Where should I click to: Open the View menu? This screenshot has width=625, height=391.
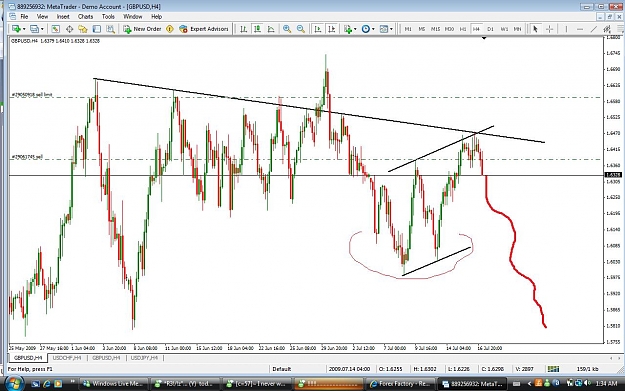click(x=42, y=16)
